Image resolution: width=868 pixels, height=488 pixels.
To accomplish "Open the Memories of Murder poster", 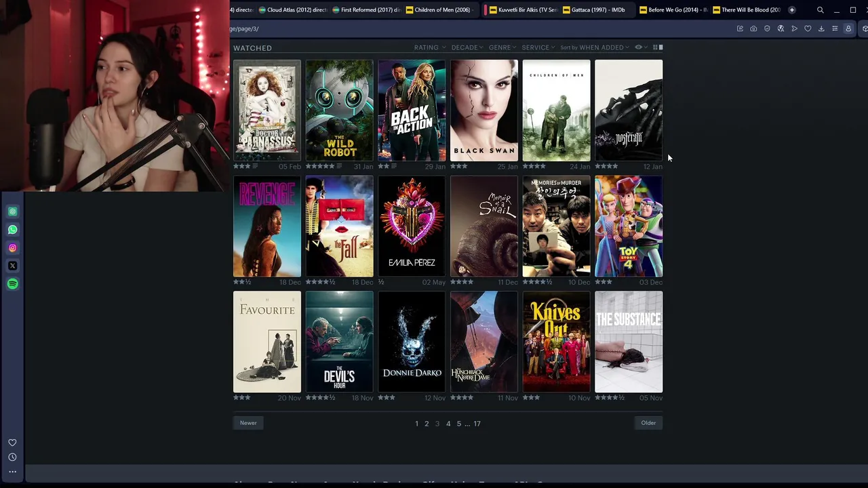I will (x=556, y=226).
